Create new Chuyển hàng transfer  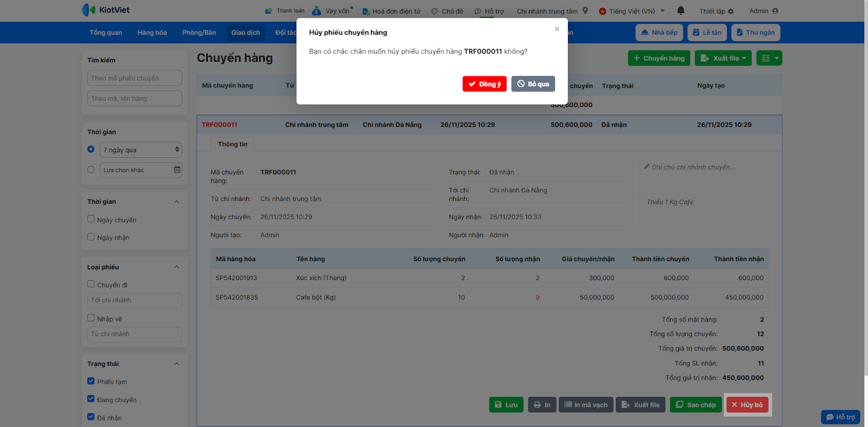pos(659,58)
